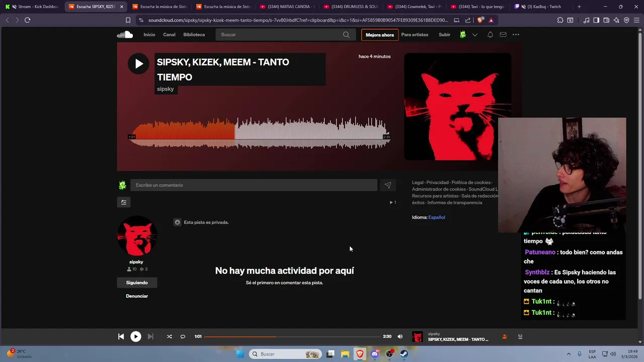The height and width of the screenshot is (362, 644).
Task: Open Canal in SoundCloud nav
Action: tap(169, 35)
